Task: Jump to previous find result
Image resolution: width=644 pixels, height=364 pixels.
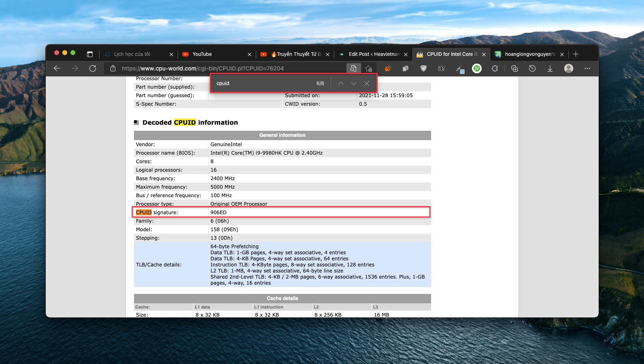Action: [341, 83]
